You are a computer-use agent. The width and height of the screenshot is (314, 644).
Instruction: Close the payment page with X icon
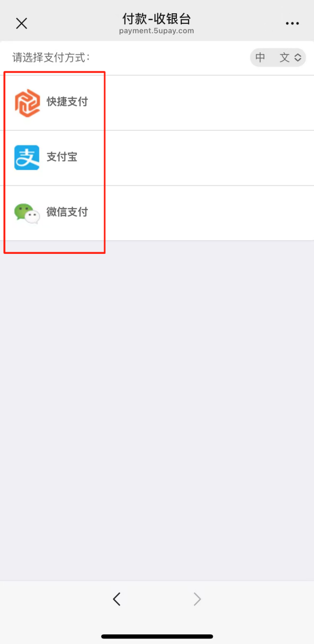pyautogui.click(x=21, y=23)
